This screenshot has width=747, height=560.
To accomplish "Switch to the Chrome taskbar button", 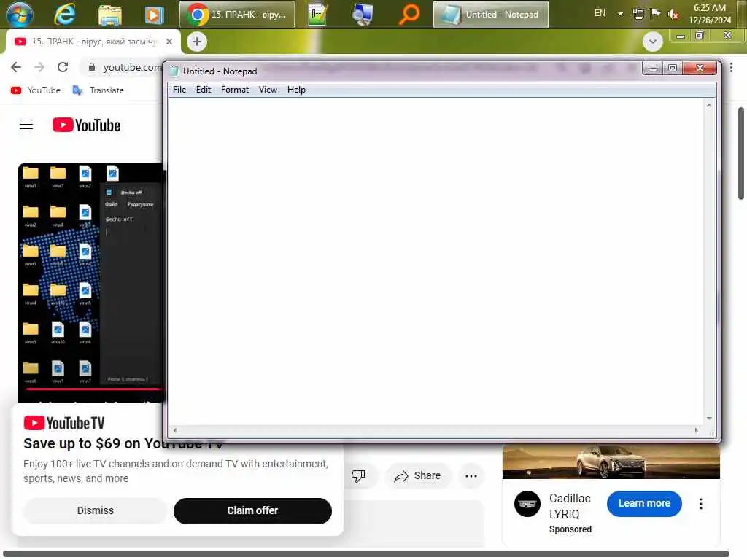I will coord(237,15).
